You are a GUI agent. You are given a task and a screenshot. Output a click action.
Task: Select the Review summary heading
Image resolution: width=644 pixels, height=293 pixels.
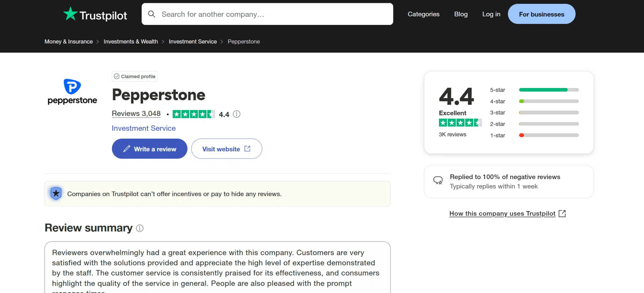click(89, 228)
